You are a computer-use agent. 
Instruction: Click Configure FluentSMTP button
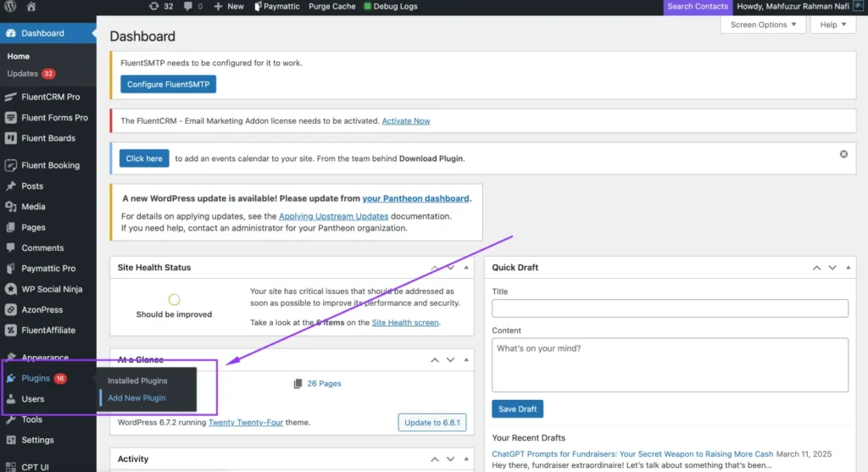coord(169,84)
